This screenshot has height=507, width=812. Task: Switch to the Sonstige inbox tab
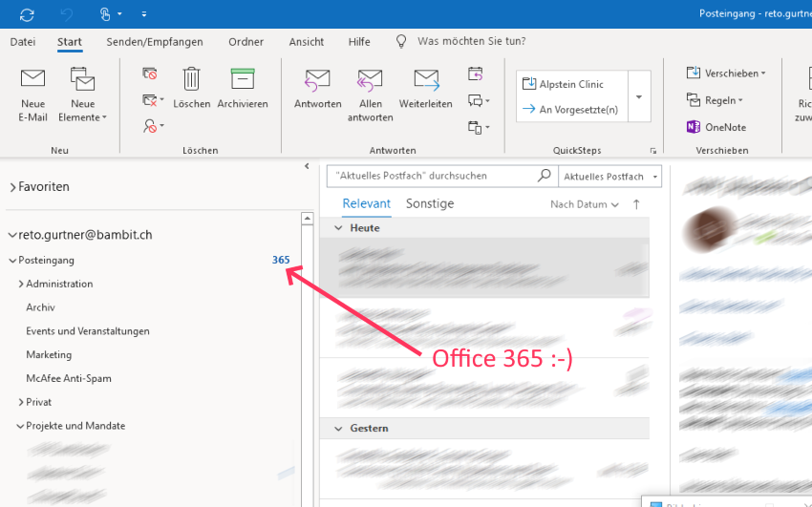(x=430, y=203)
